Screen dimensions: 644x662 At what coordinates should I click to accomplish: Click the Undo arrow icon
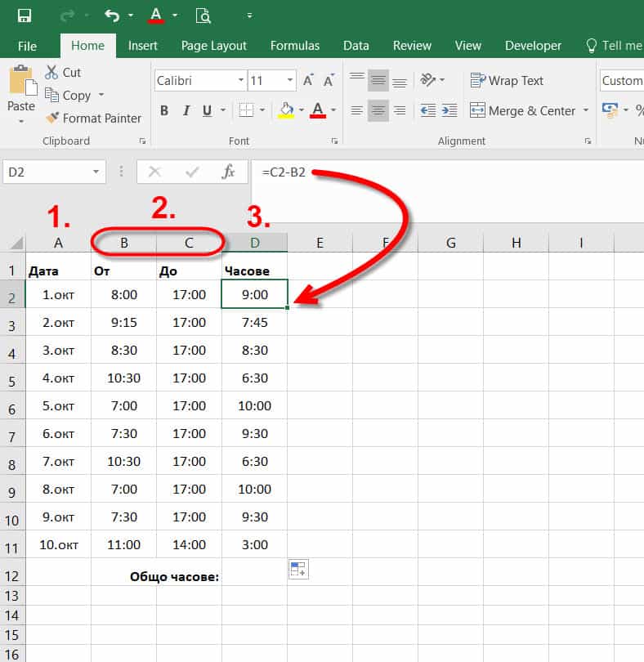[112, 16]
